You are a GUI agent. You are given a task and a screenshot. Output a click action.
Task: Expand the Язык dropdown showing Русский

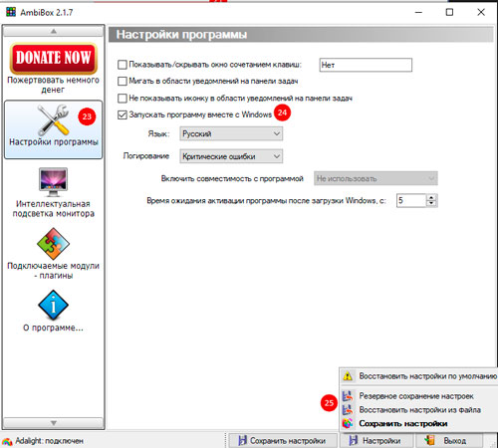pos(231,133)
